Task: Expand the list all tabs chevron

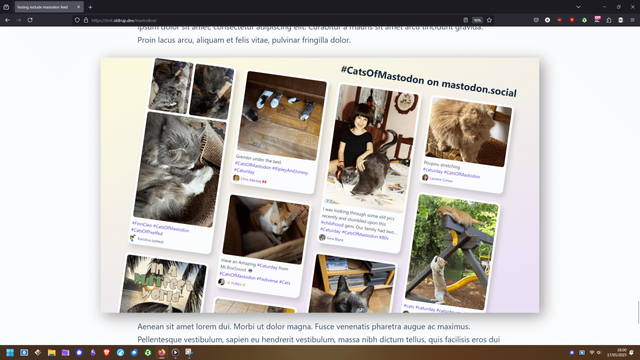Action: point(578,7)
